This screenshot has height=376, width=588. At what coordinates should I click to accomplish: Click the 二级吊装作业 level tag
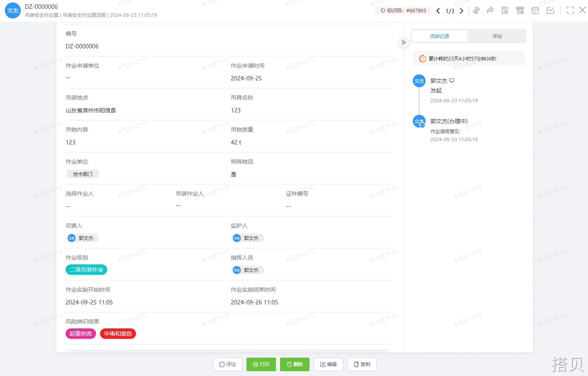point(86,270)
